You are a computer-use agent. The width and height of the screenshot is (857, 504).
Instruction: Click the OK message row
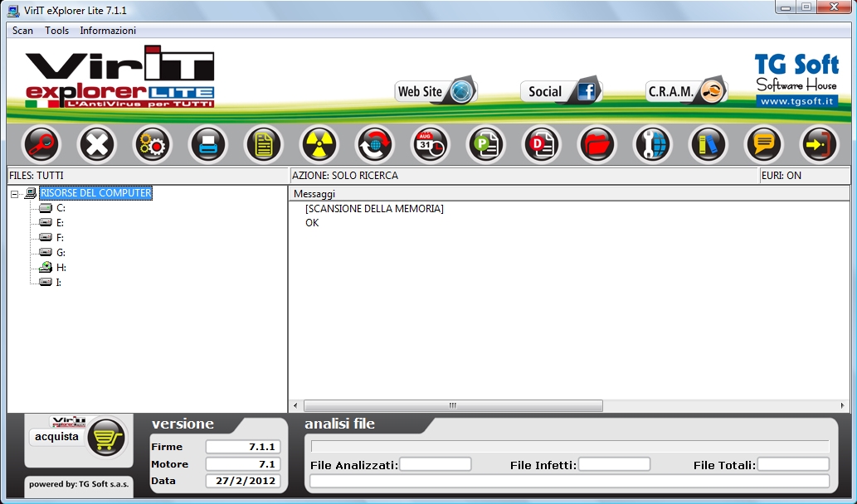312,223
